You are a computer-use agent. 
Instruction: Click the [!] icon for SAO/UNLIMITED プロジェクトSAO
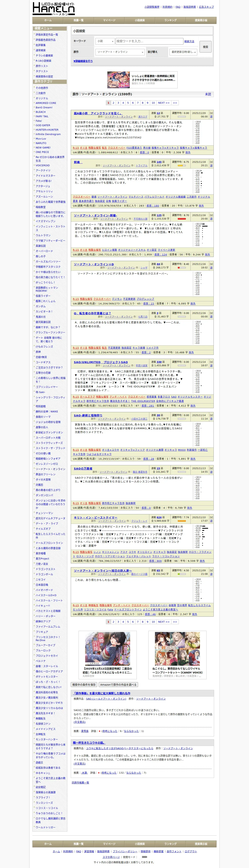(211, 362)
